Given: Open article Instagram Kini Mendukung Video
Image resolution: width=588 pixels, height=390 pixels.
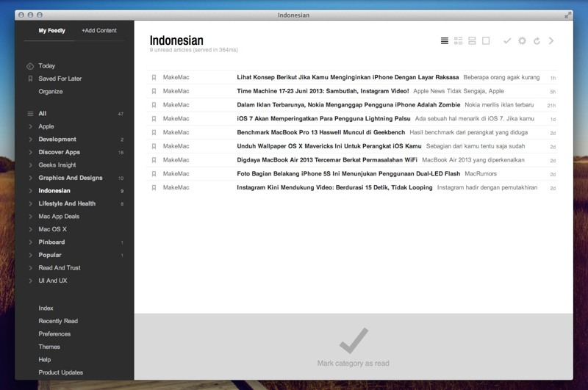Looking at the screenshot, I should (x=334, y=188).
